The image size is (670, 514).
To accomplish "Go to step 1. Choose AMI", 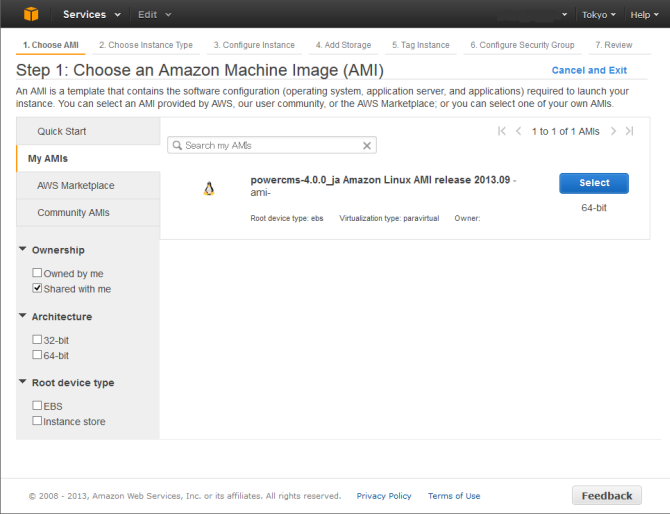I will click(50, 45).
